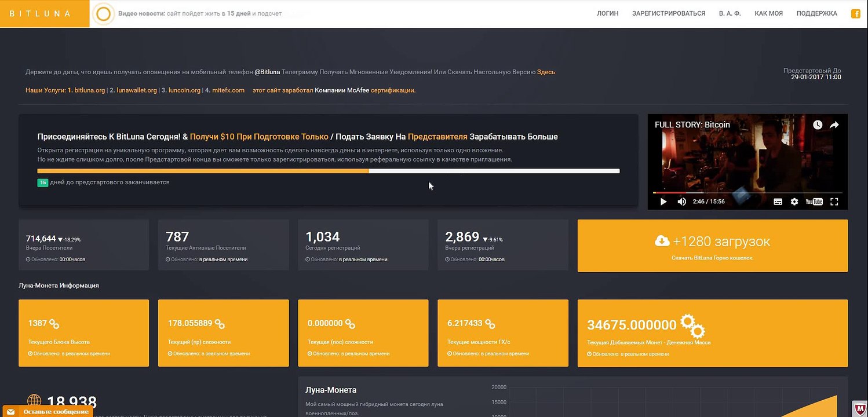Click the +1280 загрузок download button
The image size is (868, 417).
(x=713, y=246)
